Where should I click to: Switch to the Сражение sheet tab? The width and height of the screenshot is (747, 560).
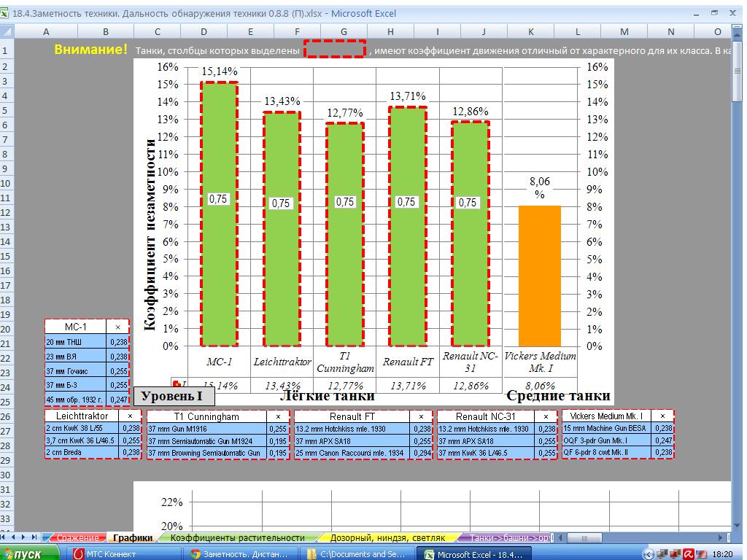click(x=77, y=537)
